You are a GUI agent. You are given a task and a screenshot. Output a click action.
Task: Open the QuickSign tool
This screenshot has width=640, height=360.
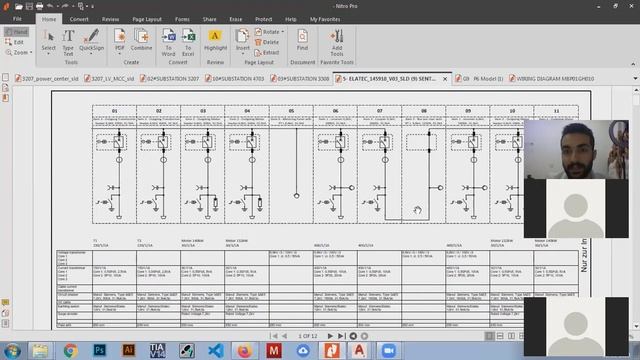91,42
